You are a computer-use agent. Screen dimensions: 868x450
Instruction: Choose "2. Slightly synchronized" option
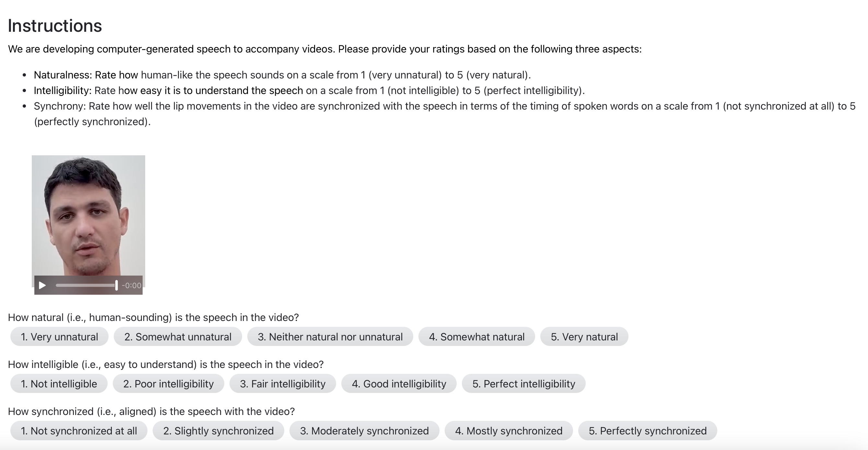(218, 431)
